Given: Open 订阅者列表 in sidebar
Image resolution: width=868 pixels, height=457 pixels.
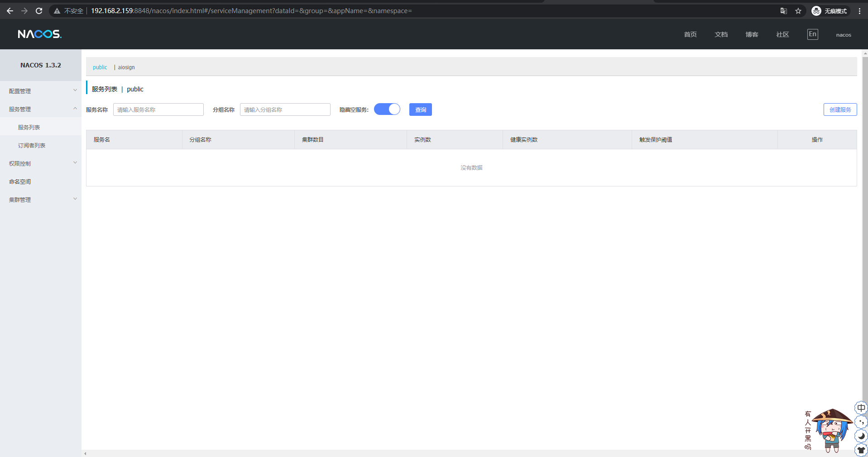Looking at the screenshot, I should pyautogui.click(x=32, y=145).
